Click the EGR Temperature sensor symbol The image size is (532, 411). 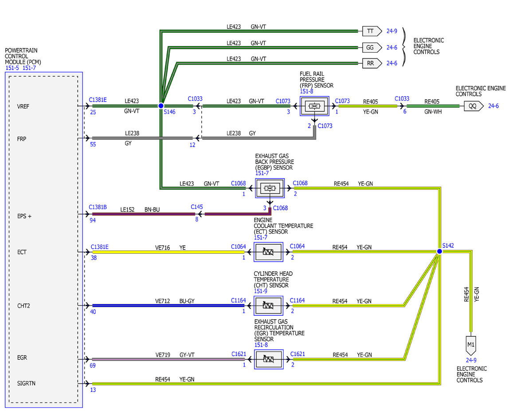269,359
